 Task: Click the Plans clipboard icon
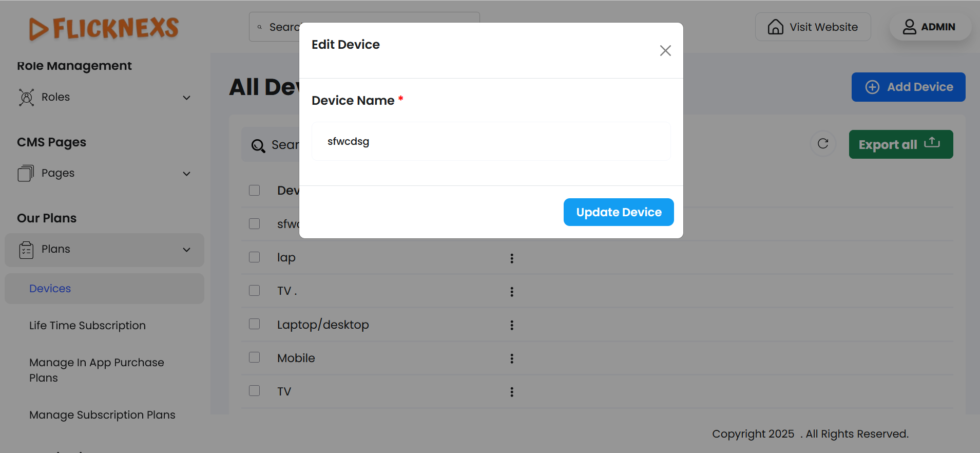tap(26, 250)
